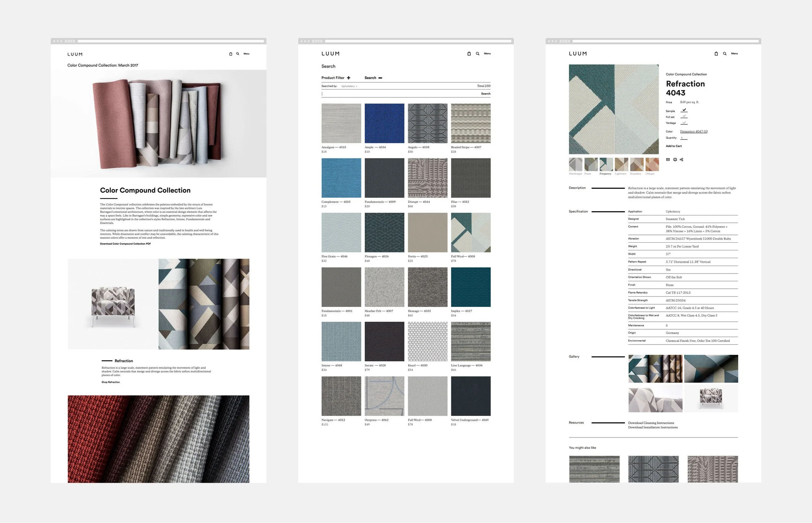Collapse the Search minus control

[380, 78]
